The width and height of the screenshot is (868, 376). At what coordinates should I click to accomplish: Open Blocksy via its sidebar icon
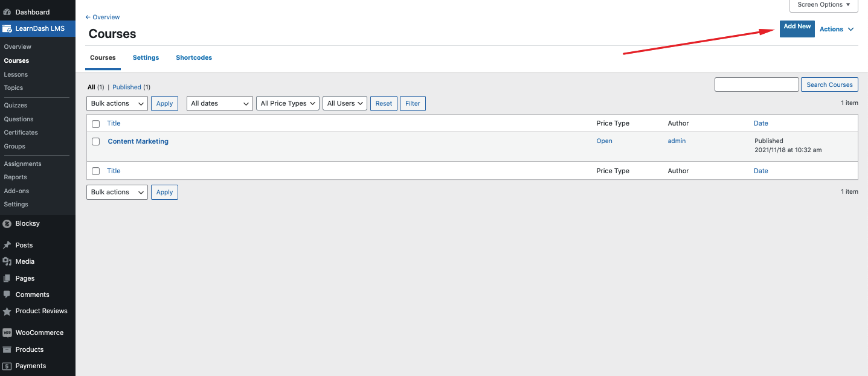(x=7, y=223)
